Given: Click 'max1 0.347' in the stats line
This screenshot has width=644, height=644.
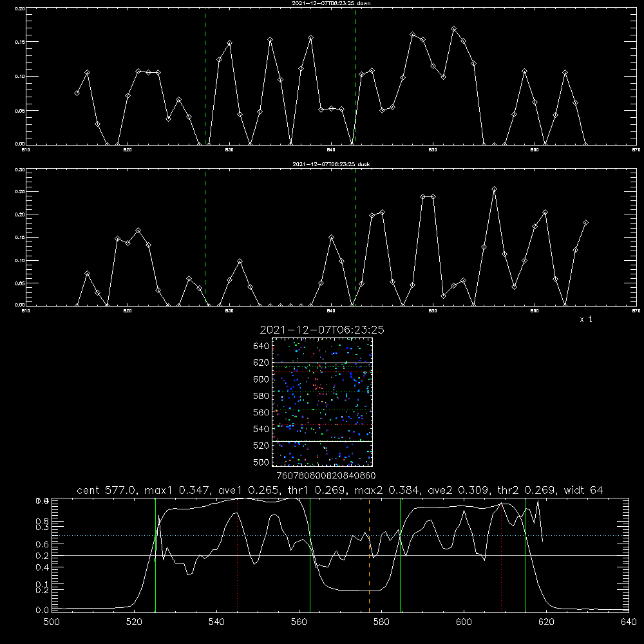Looking at the screenshot, I should pyautogui.click(x=178, y=490).
